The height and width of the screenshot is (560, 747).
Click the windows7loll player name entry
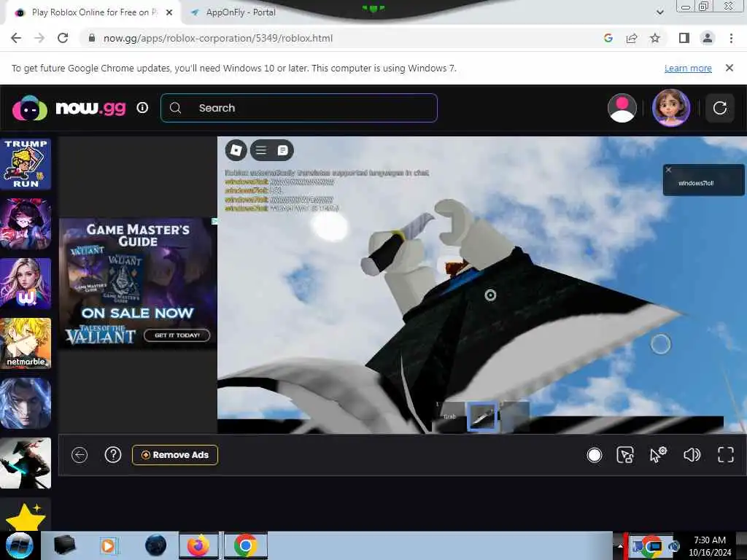(x=695, y=183)
